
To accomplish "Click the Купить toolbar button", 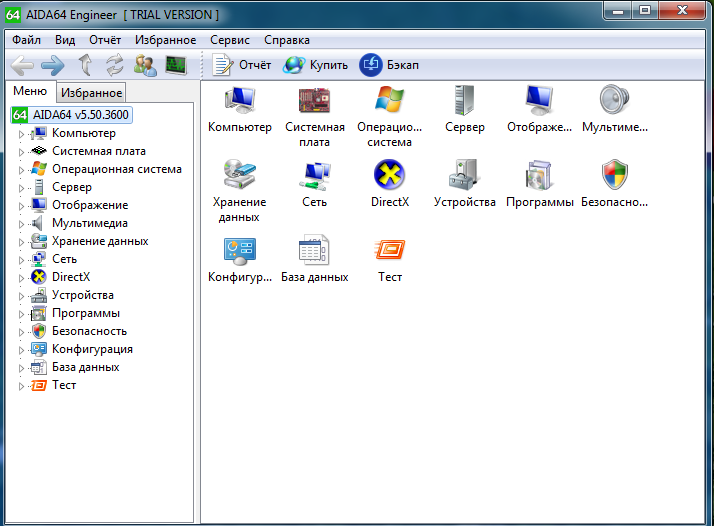I will pyautogui.click(x=315, y=65).
